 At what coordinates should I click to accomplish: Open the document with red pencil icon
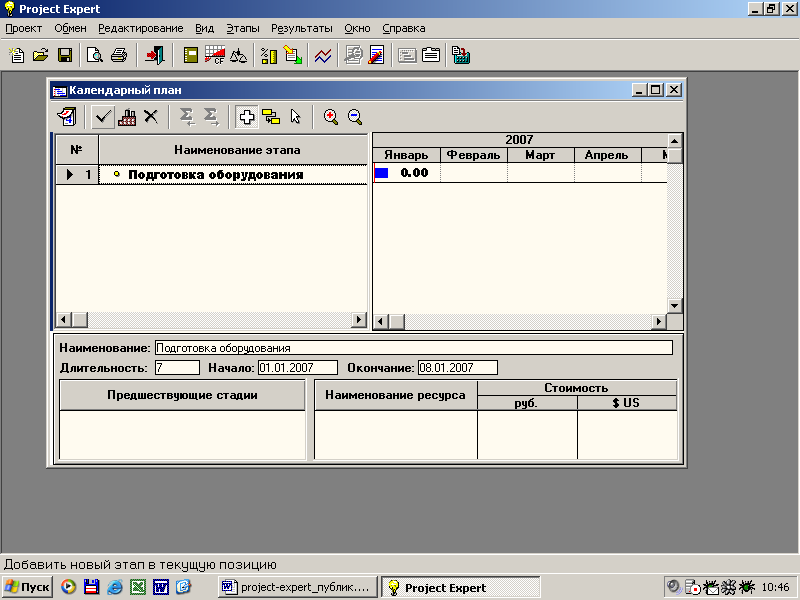click(x=377, y=55)
